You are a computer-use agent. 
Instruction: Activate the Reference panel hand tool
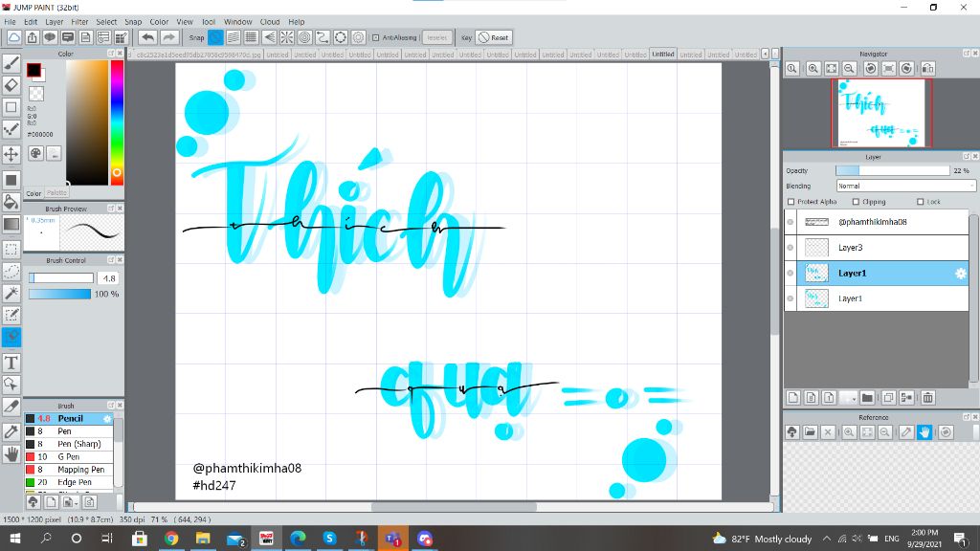tap(924, 431)
